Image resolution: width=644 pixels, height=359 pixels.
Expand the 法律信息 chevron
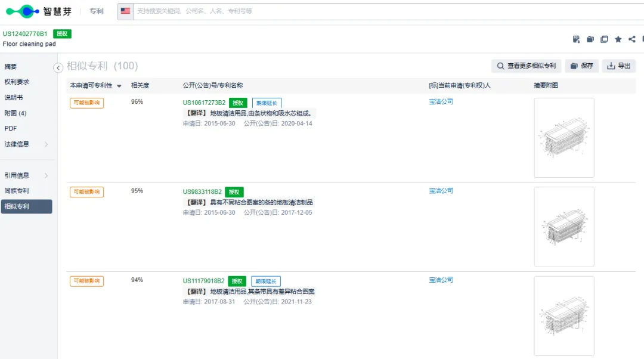(x=46, y=144)
